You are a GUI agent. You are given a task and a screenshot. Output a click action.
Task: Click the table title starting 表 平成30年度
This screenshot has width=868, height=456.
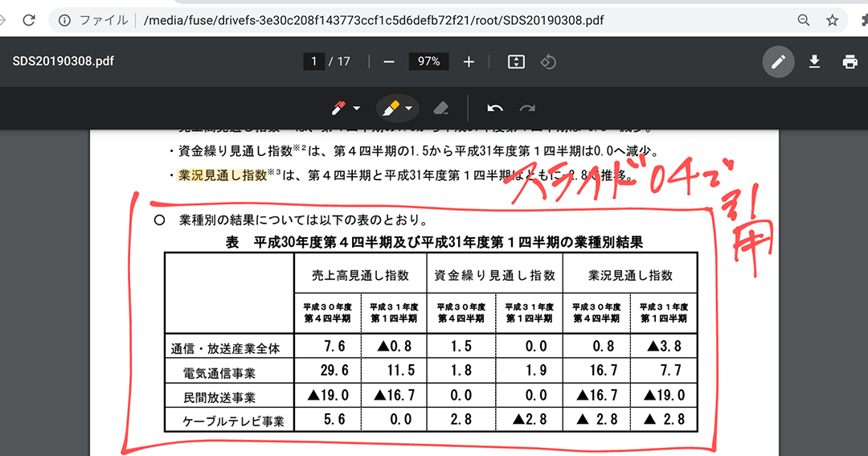pos(434,242)
